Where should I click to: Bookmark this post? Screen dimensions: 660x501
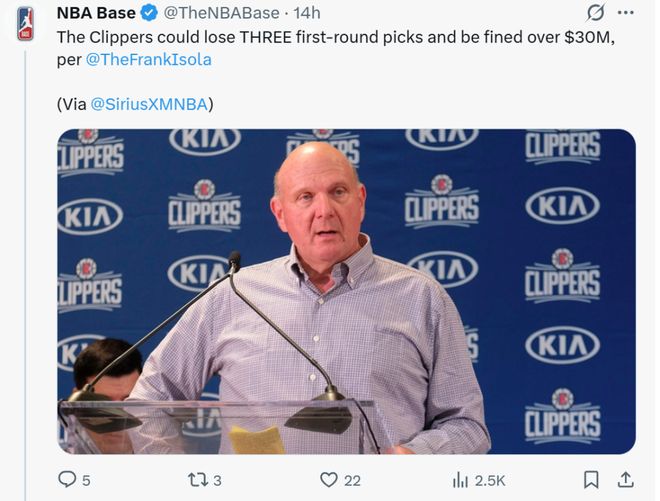point(591,480)
